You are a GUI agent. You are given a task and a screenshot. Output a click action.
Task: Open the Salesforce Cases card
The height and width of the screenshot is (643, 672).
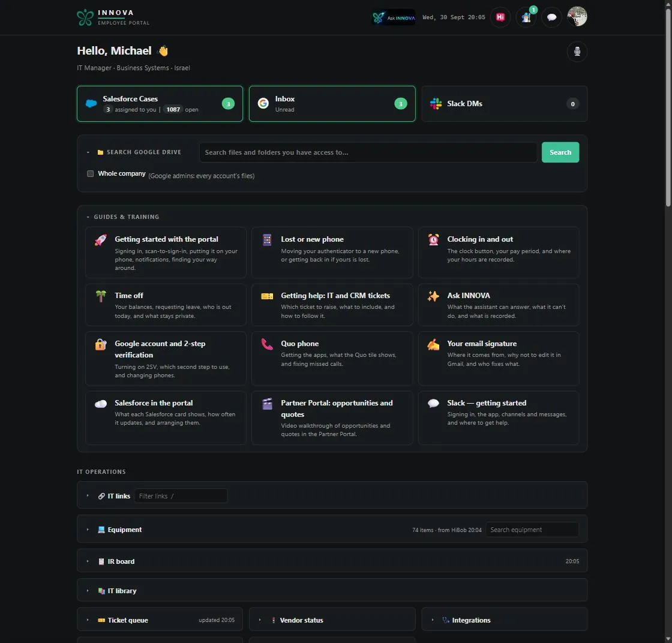pos(160,104)
